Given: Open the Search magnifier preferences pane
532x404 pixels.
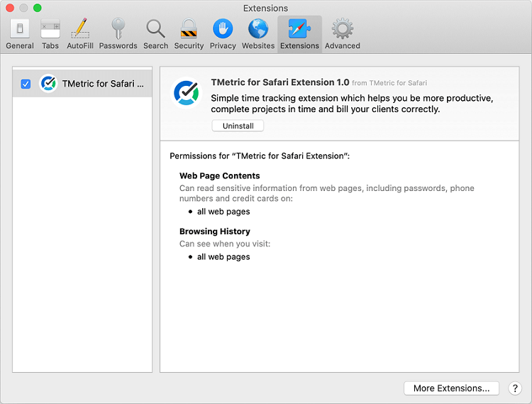Looking at the screenshot, I should (156, 34).
